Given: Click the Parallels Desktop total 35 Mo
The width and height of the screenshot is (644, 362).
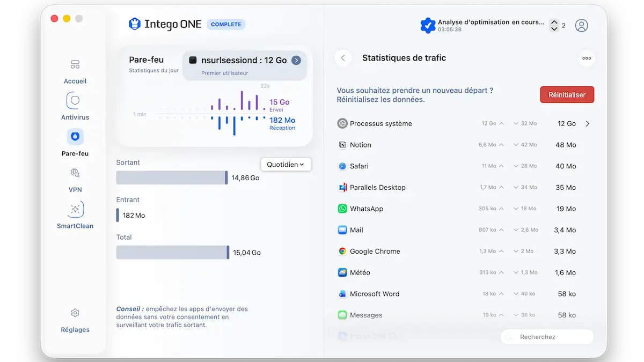Looking at the screenshot, I should pos(566,187).
